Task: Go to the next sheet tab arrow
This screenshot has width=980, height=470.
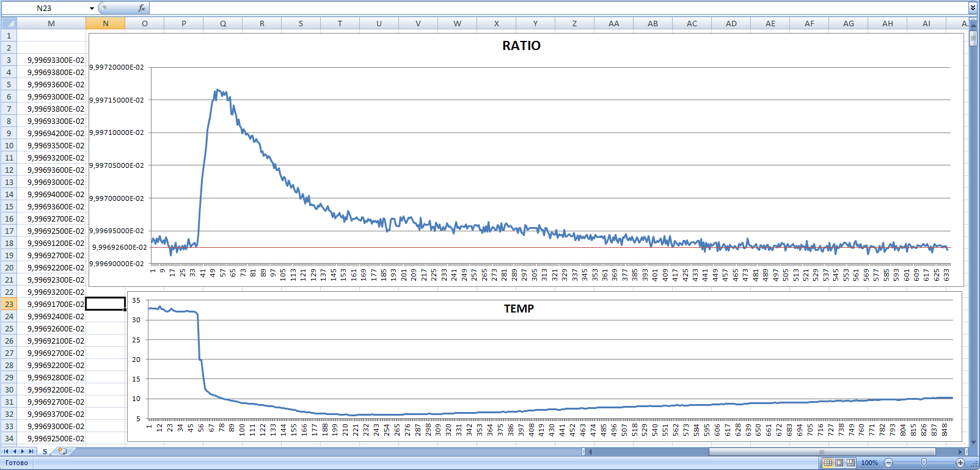Action: 23,452
